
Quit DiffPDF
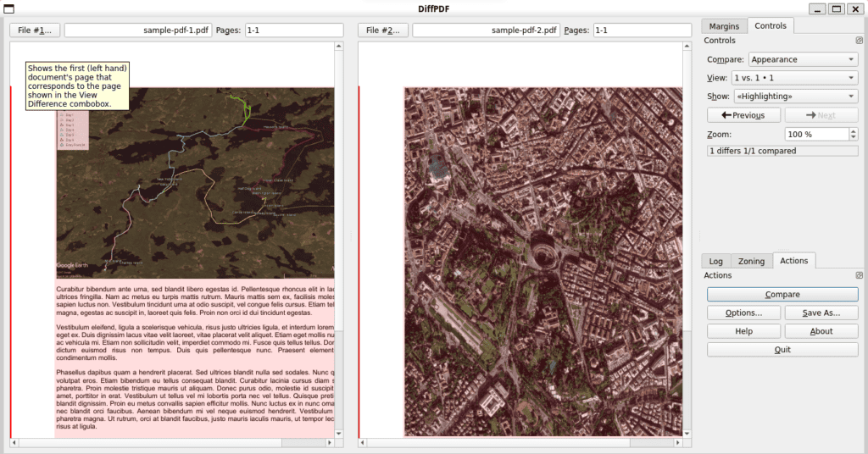tap(782, 350)
